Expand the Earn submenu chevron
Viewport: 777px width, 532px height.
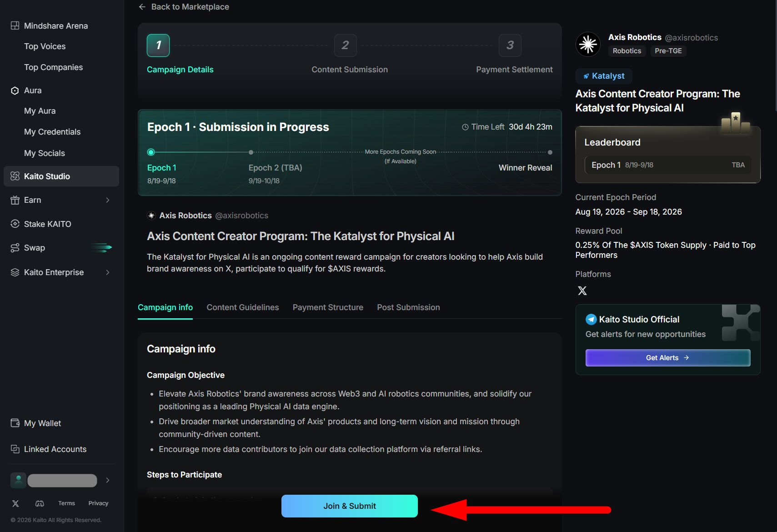point(108,200)
